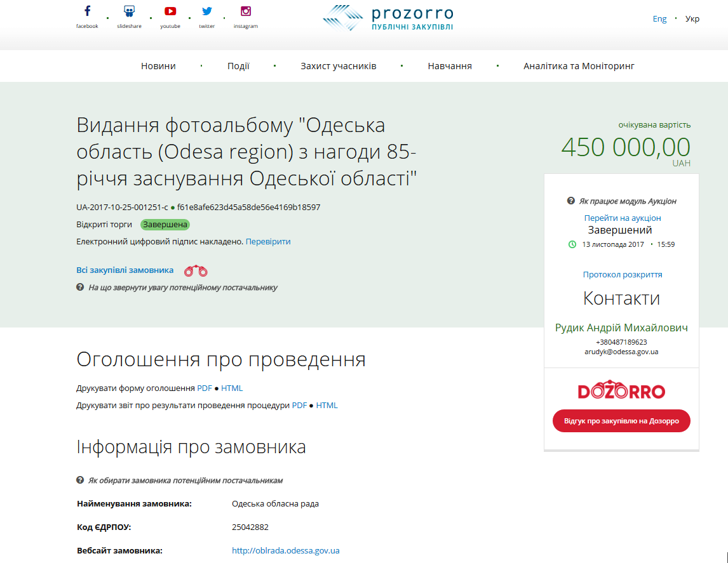Click the green clock icon near auction date

[x=572, y=244]
